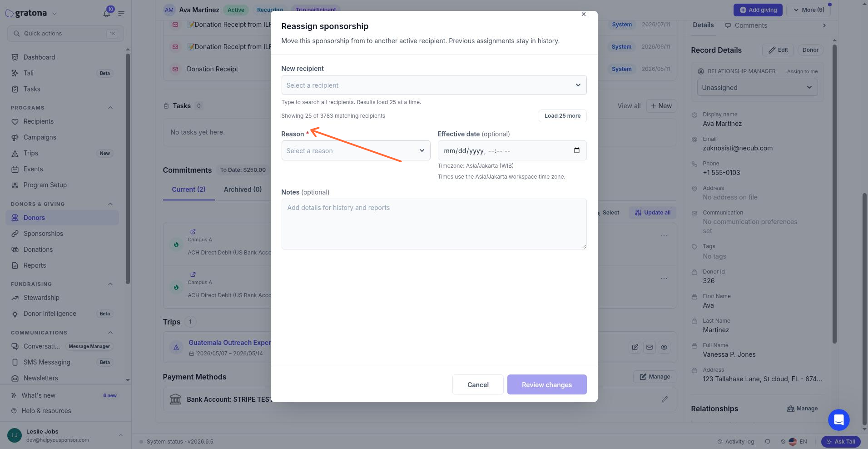Click the Effective date input field
868x449 pixels.
click(x=512, y=150)
